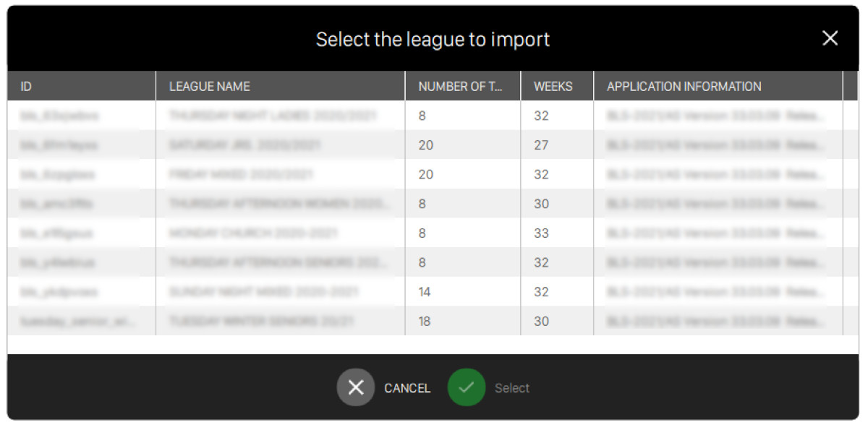Click the 14 teams cell
This screenshot has width=868, height=430.
[x=425, y=292]
